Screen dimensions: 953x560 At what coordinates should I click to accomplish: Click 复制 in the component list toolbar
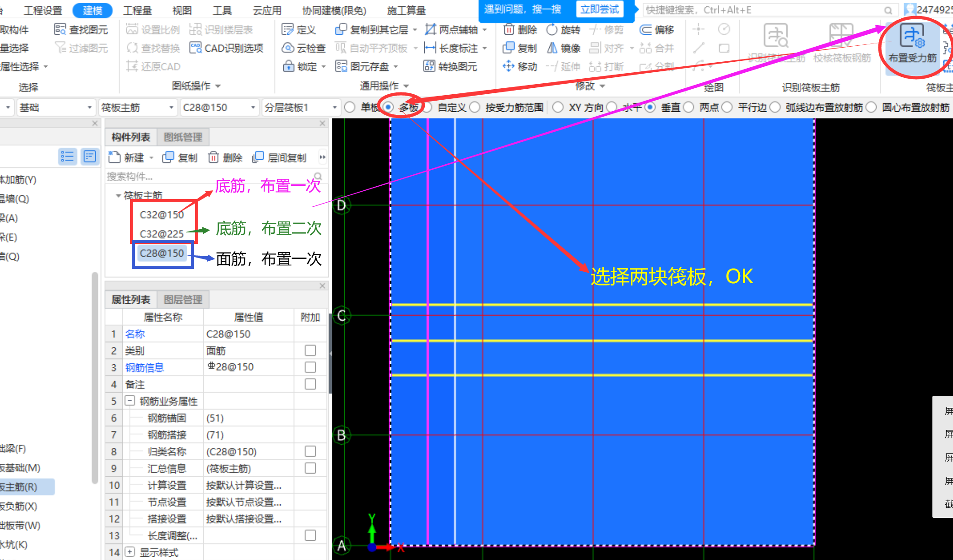coord(180,157)
